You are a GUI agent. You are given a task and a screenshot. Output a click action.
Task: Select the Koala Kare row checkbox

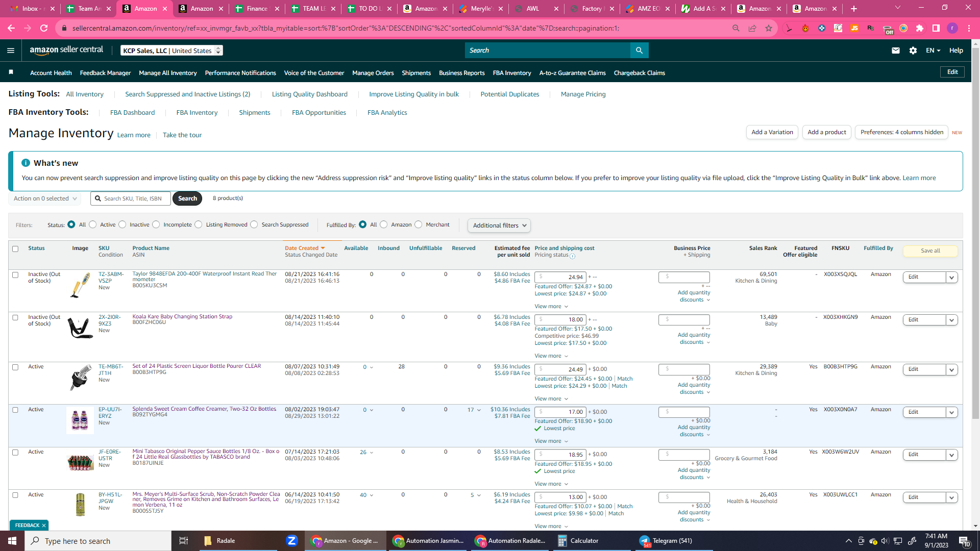[15, 317]
